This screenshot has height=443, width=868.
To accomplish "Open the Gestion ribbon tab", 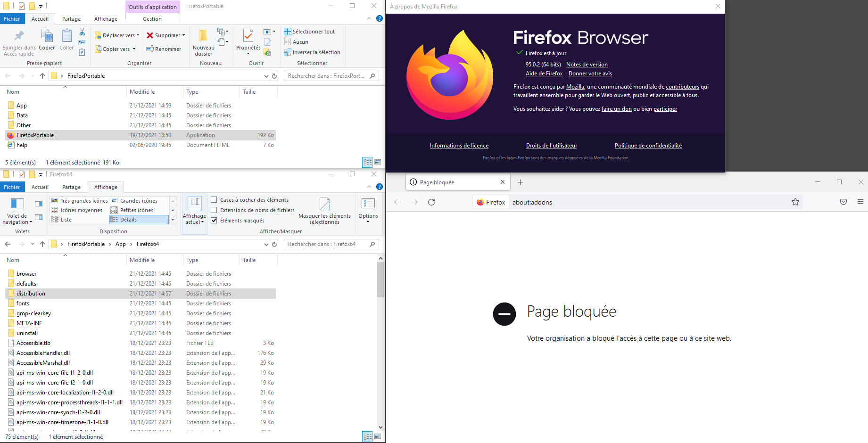I will [152, 19].
